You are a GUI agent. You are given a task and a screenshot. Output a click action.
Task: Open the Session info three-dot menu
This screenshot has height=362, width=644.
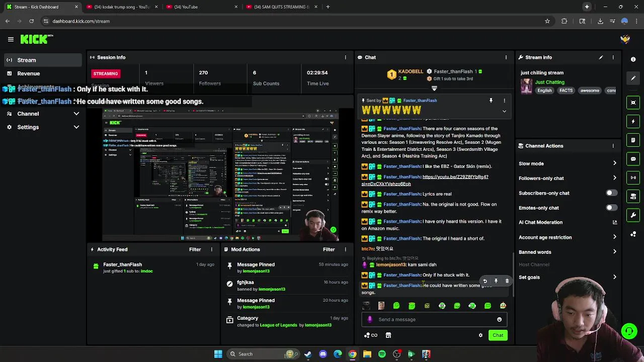[x=345, y=57]
